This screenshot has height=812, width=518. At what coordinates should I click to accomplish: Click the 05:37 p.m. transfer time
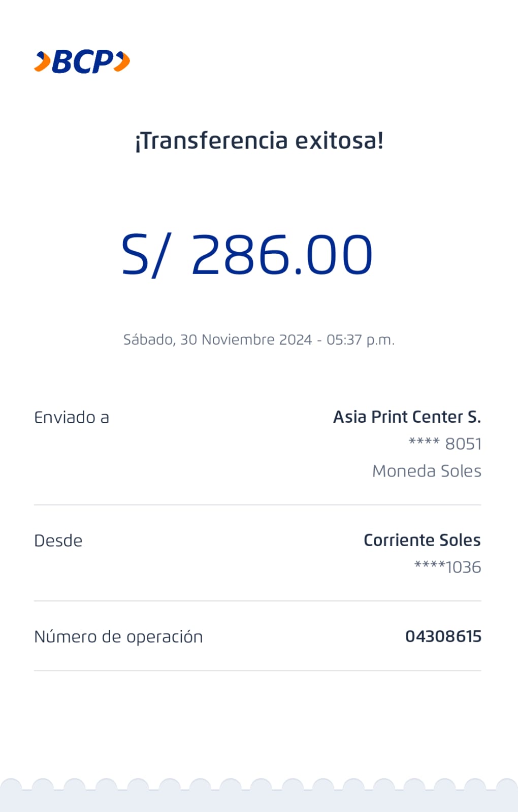tap(360, 340)
